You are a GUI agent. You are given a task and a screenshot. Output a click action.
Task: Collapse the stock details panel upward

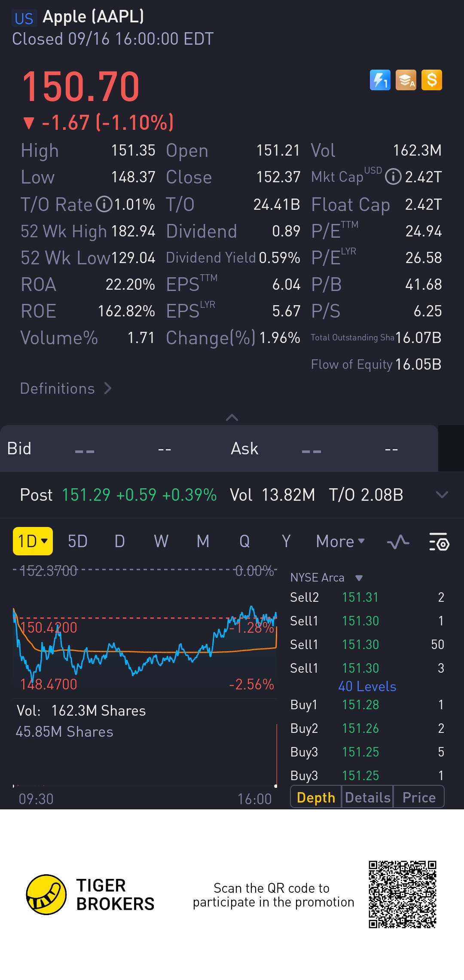[x=232, y=417]
